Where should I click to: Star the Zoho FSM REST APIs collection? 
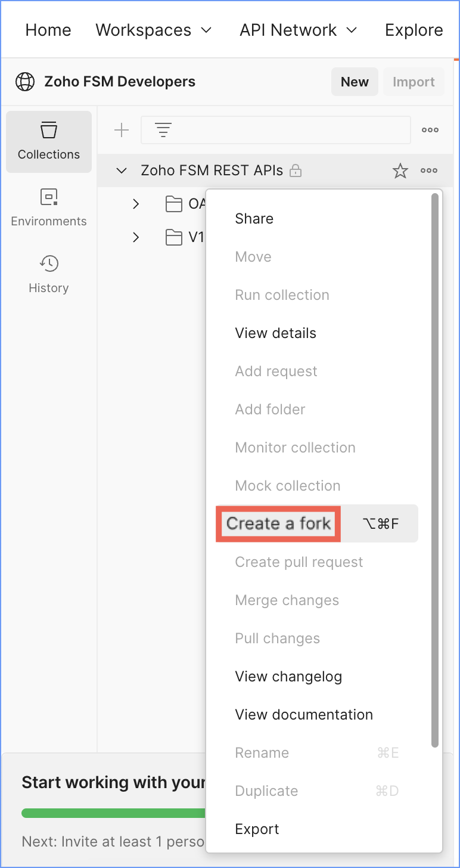(x=400, y=170)
